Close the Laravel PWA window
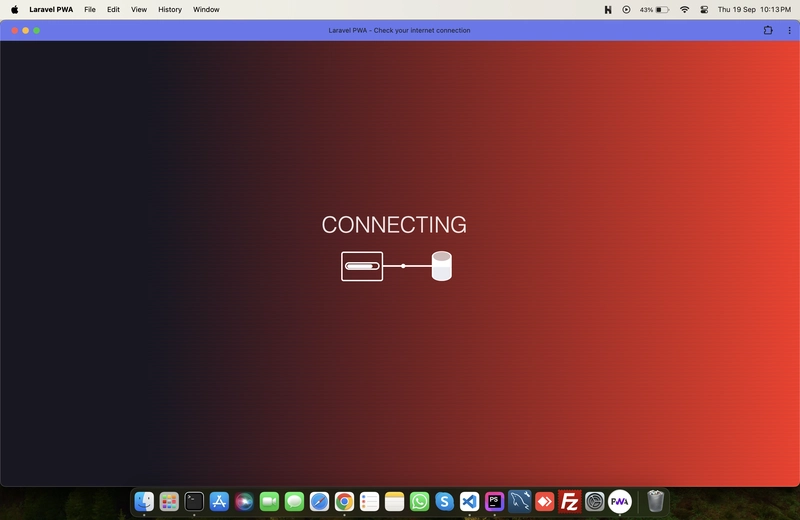The image size is (800, 520). pos(15,30)
